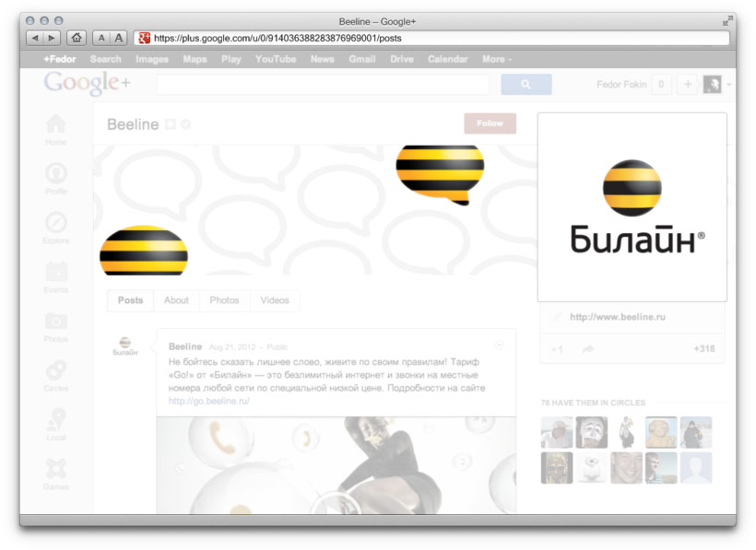Open the Circles icon in the sidebar
The image size is (756, 550).
(x=56, y=371)
